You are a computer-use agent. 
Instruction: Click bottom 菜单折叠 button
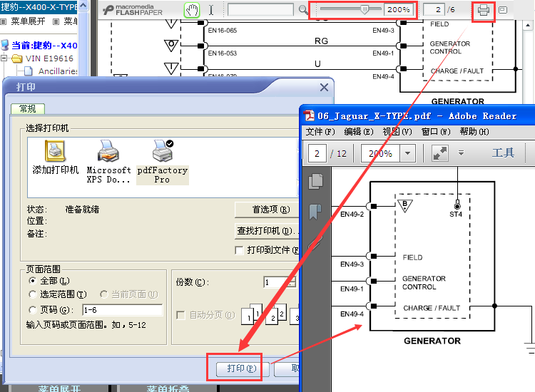click(x=168, y=388)
